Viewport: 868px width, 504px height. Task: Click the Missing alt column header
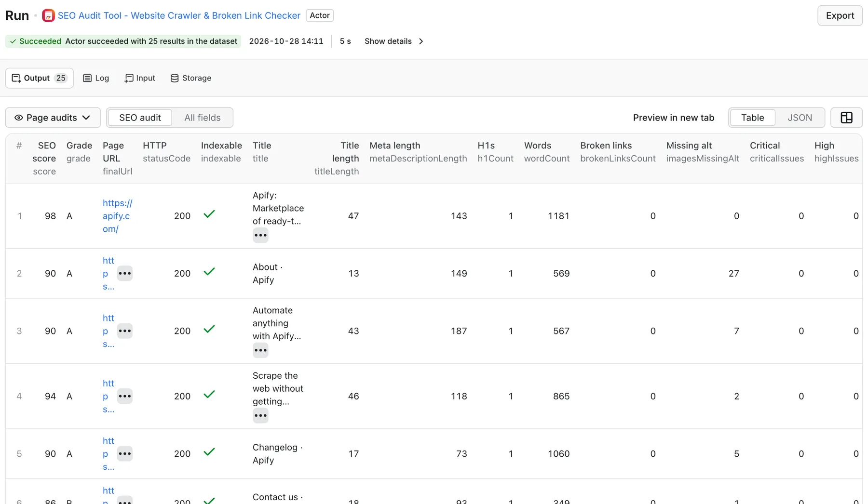pyautogui.click(x=703, y=152)
